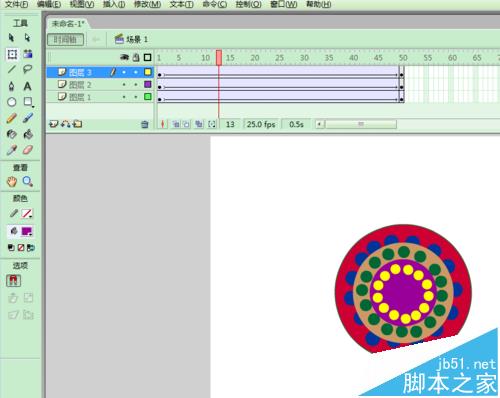Select the Ink Bottle tool
The height and width of the screenshot is (398, 500).
[x=12, y=134]
